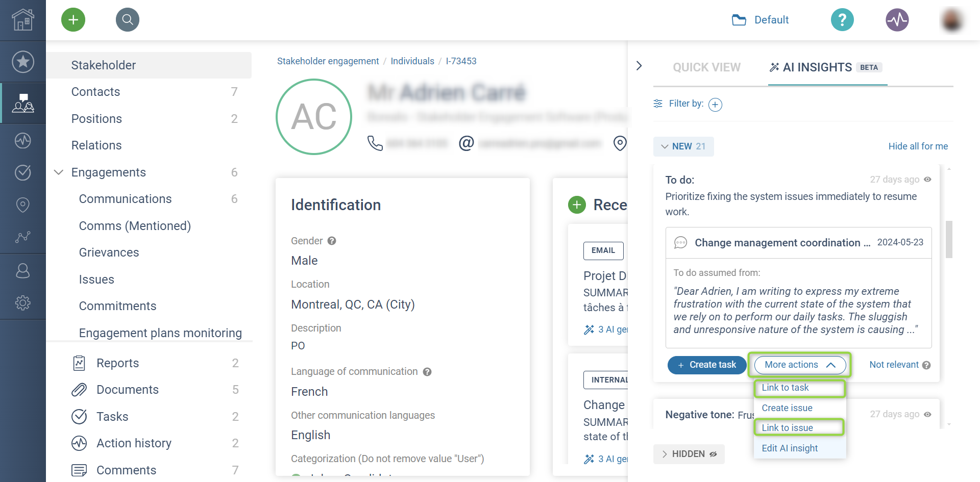Close the More actions dropdown
This screenshot has height=482, width=980.
[799, 365]
